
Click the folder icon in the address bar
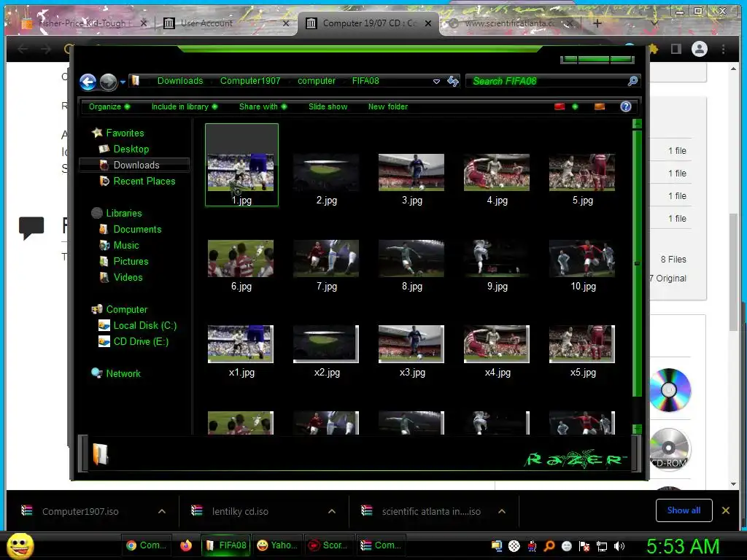136,80
